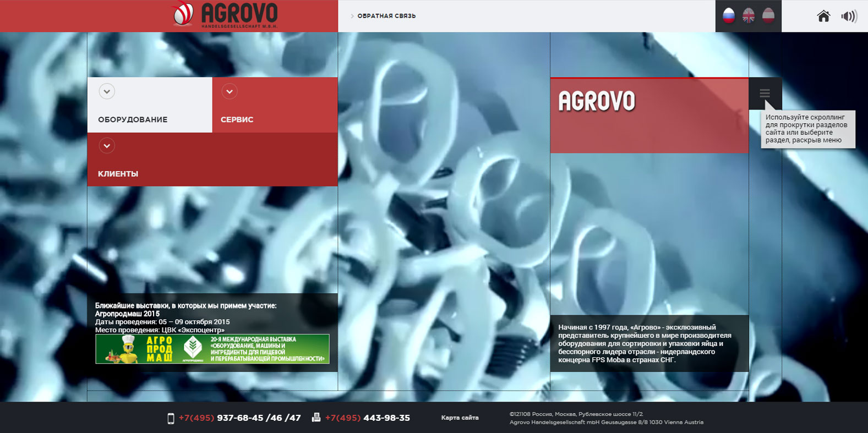
Task: Open the Обратная связь link
Action: click(386, 16)
